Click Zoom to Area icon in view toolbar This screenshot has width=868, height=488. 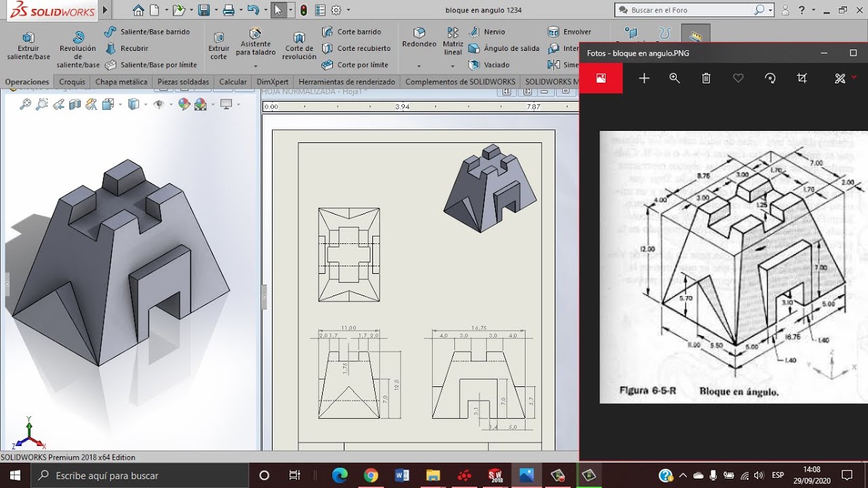point(42,104)
